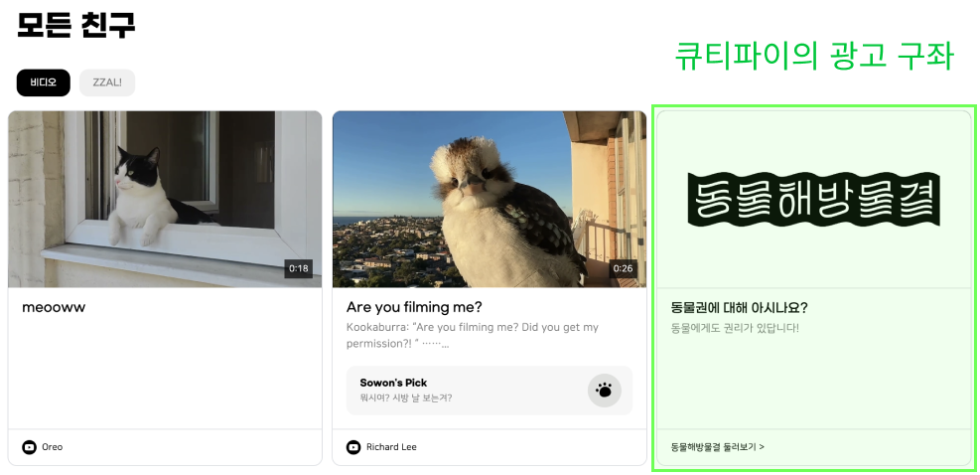The width and height of the screenshot is (980, 475).
Task: Click the 0:26 duration badge
Action: (x=623, y=268)
